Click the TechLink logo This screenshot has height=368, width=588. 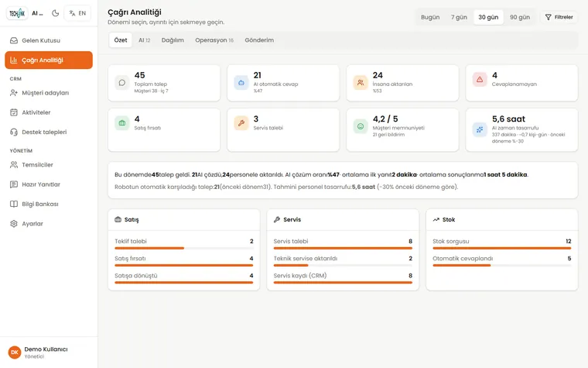point(17,13)
